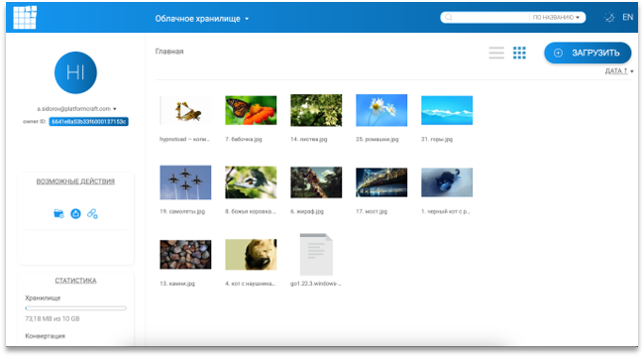Viewport: 644px width, 357px height.
Task: Click the '21. горы.jpg' file name
Action: pos(437,139)
